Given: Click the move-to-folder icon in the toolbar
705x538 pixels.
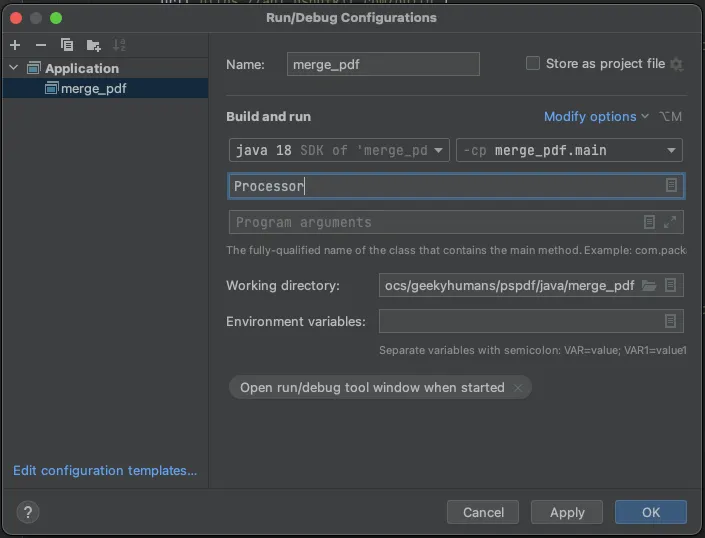Looking at the screenshot, I should tap(94, 45).
